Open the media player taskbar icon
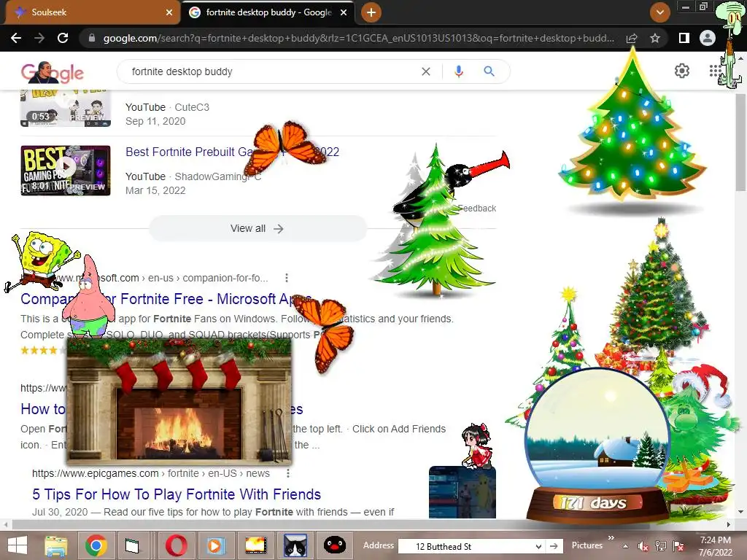 tap(215, 545)
